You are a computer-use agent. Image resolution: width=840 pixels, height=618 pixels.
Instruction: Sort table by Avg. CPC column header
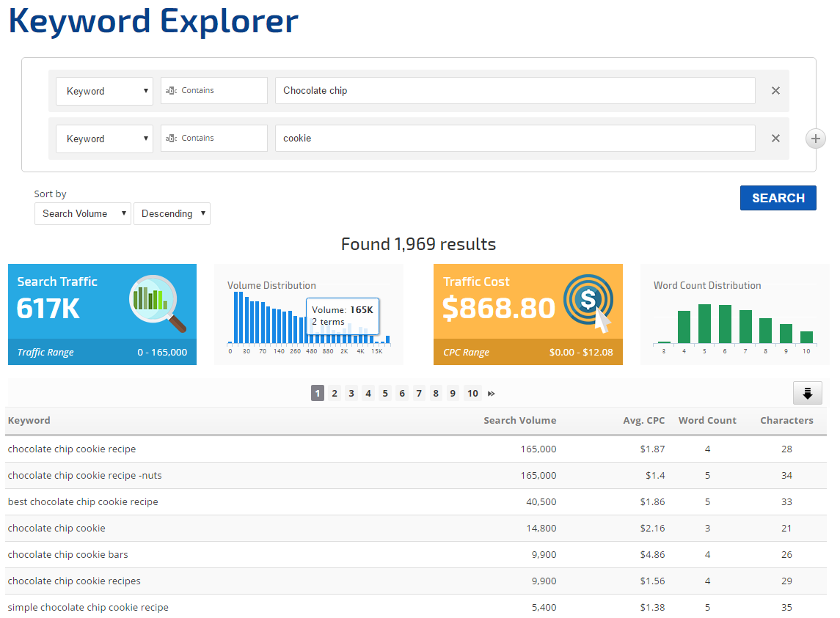pos(645,421)
